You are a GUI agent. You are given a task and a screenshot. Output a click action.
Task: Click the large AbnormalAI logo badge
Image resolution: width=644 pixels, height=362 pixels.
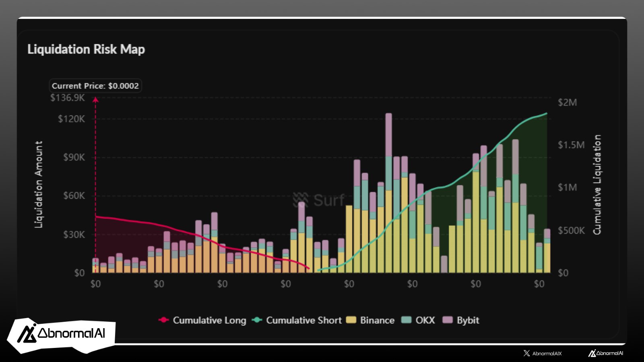coord(61,334)
